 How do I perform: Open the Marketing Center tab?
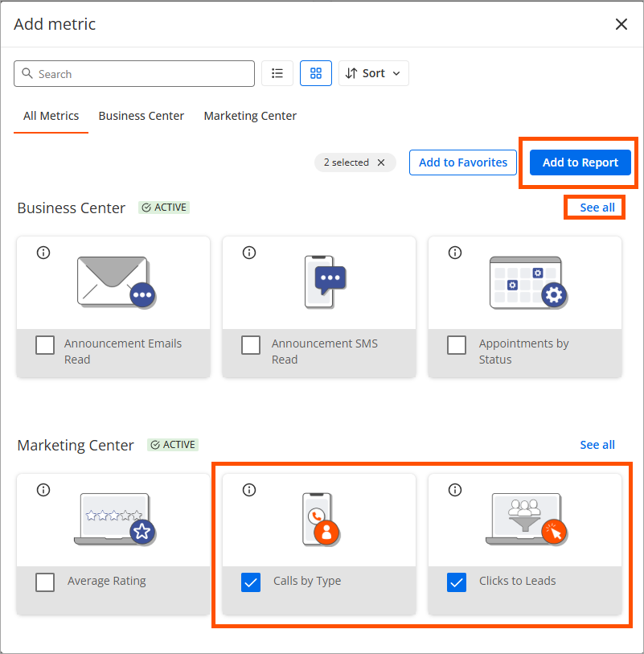coord(250,116)
